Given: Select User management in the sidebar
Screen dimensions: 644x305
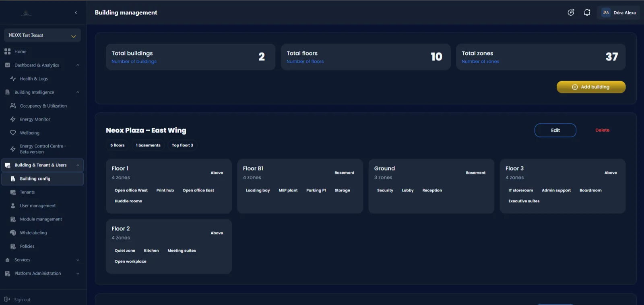Looking at the screenshot, I should coord(38,205).
